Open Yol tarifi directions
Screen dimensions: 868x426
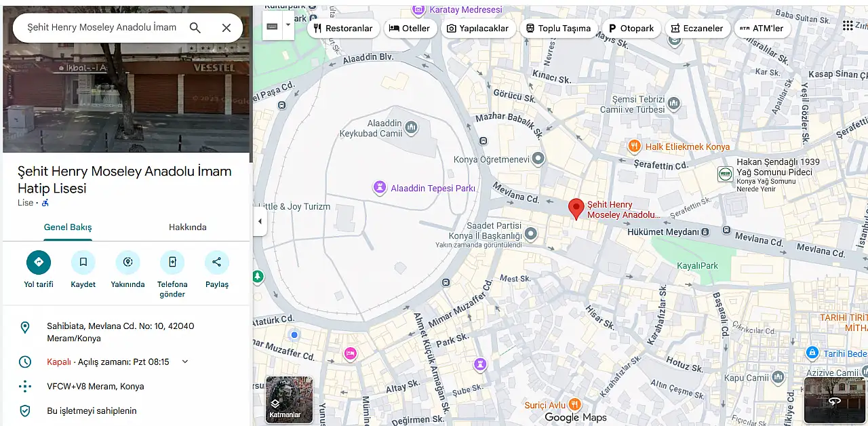pos(39,263)
